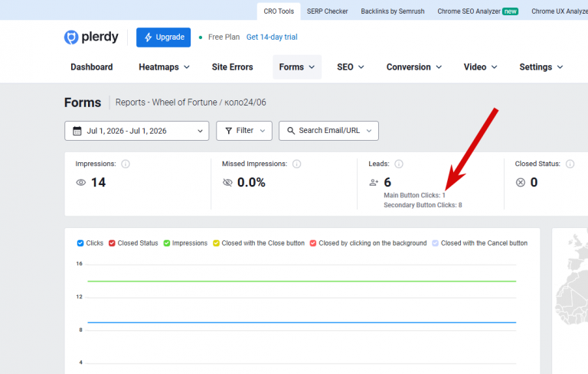Open the Site Errors page
Image resolution: width=588 pixels, height=374 pixels.
pos(233,67)
